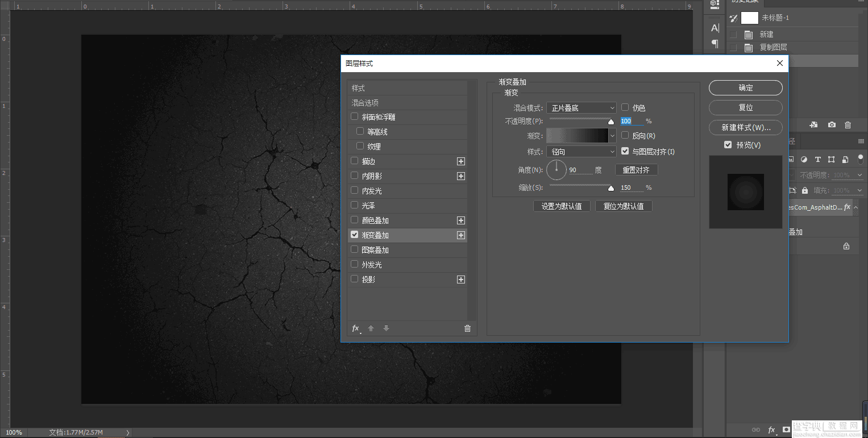
Task: Select 样式 section in Layer Style list
Action: [407, 88]
